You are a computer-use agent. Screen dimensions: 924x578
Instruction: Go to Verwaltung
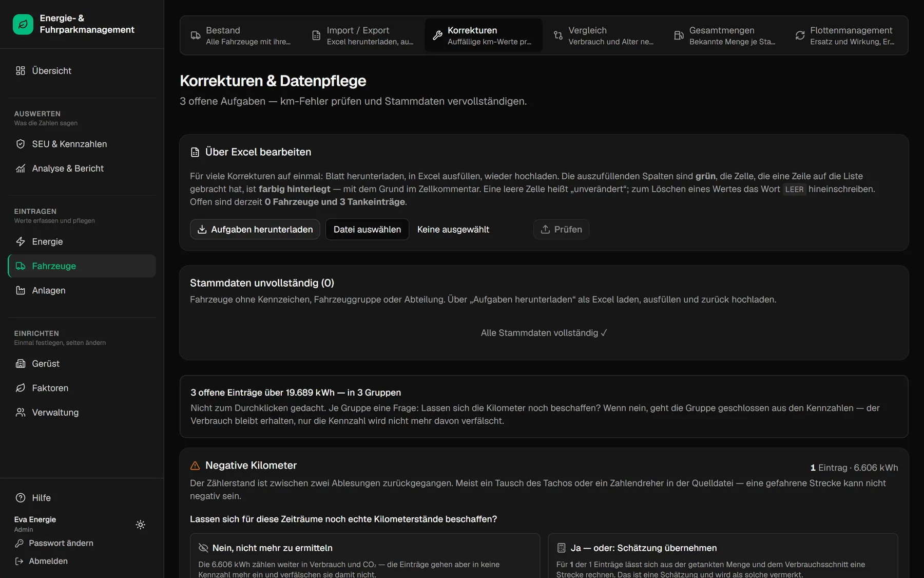pos(82,413)
